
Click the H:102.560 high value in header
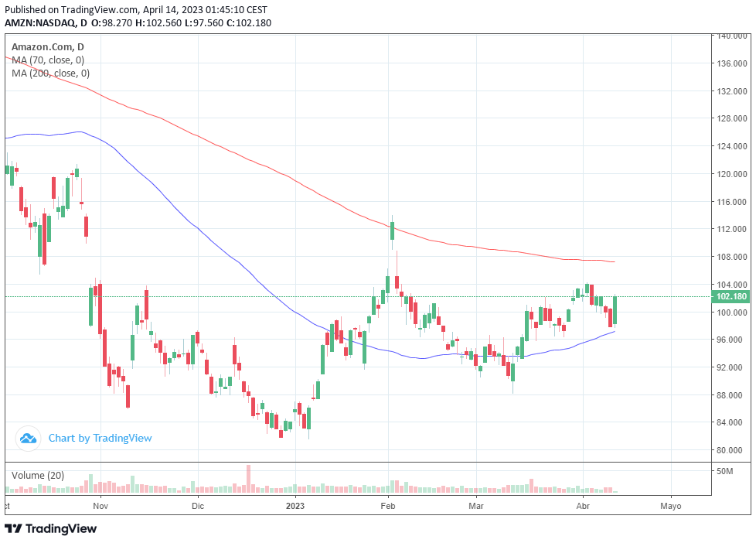158,22
